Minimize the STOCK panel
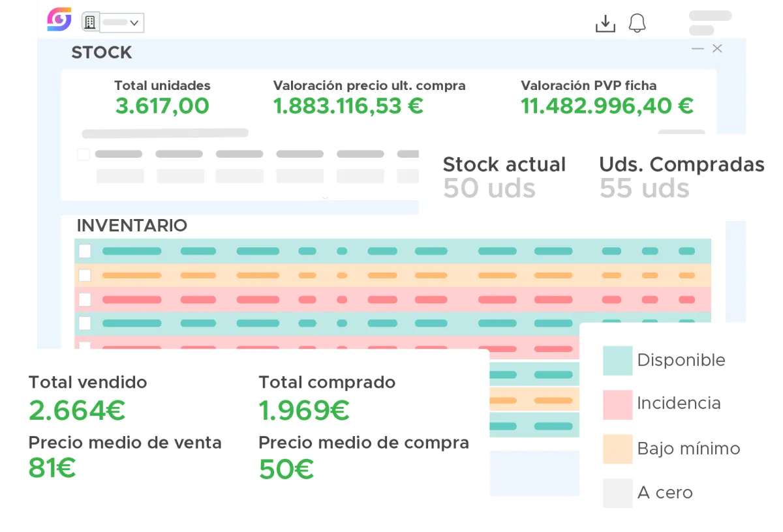 point(698,49)
